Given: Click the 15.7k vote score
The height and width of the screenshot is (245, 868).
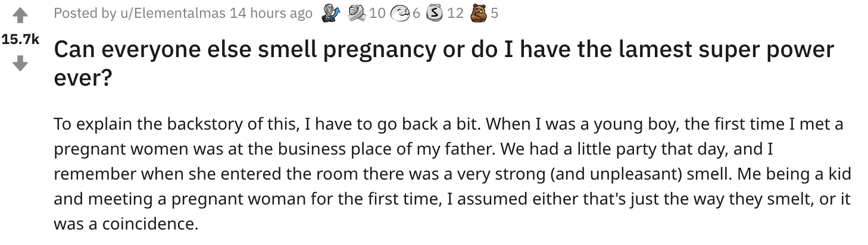Looking at the screenshot, I should (20, 40).
